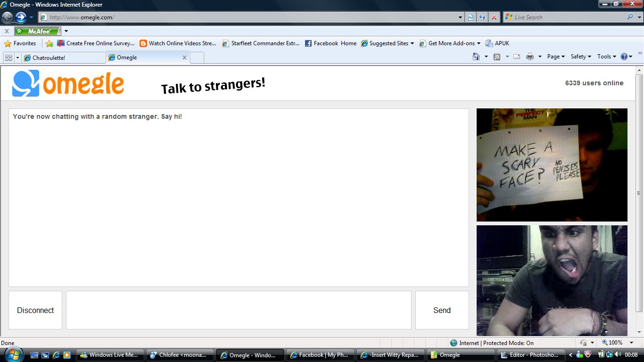The width and height of the screenshot is (644, 362).
Task: Click the stranger's webcam video
Action: tap(552, 165)
